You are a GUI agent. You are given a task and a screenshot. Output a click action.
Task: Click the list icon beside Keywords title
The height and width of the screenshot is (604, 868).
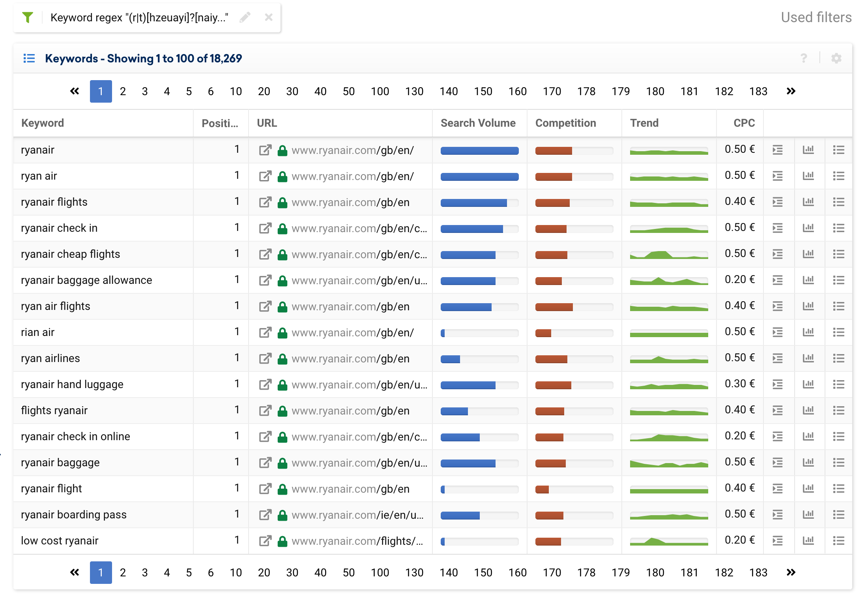point(29,58)
